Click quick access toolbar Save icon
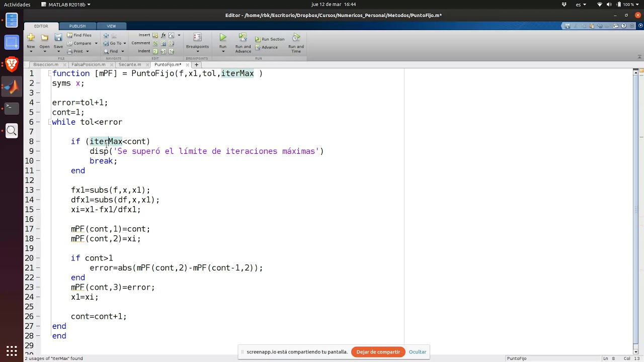 click(x=568, y=26)
